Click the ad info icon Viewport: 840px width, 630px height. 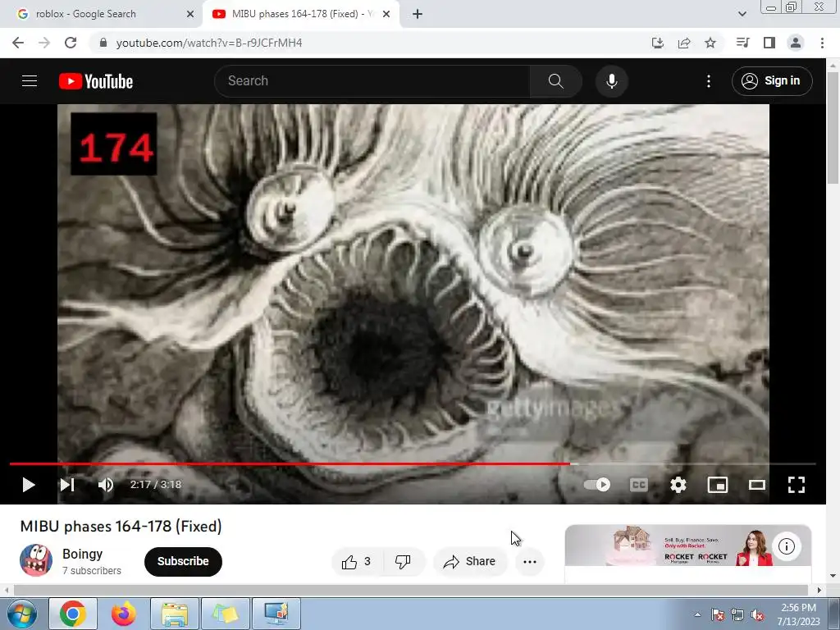pyautogui.click(x=787, y=546)
